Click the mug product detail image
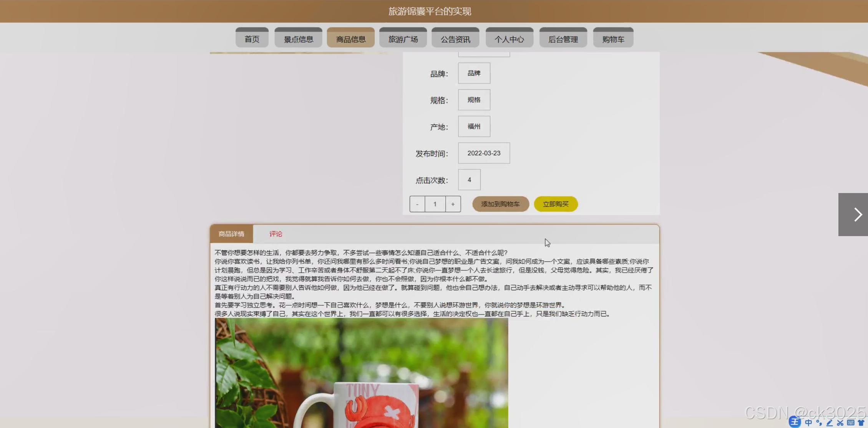This screenshot has width=868, height=428. pos(361,373)
